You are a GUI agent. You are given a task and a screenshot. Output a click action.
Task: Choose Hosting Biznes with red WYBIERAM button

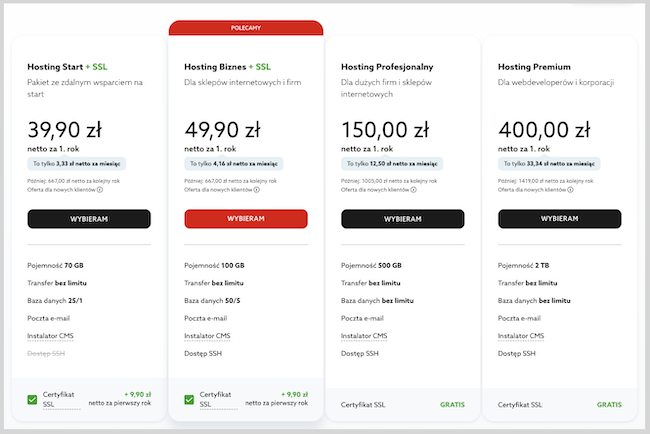[246, 219]
